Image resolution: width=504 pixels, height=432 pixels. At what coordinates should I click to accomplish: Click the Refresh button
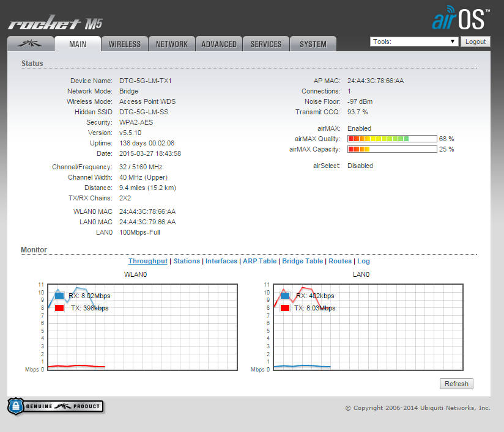456,384
